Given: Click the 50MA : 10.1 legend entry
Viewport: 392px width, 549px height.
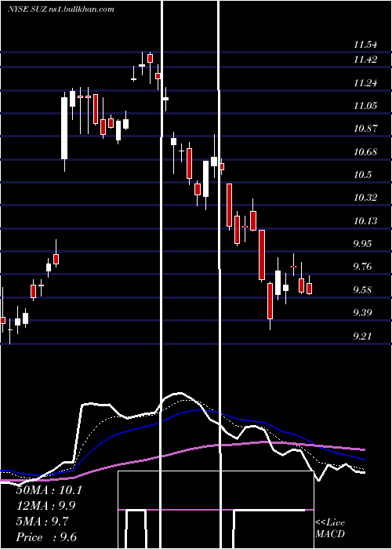Looking at the screenshot, I should click(49, 490).
